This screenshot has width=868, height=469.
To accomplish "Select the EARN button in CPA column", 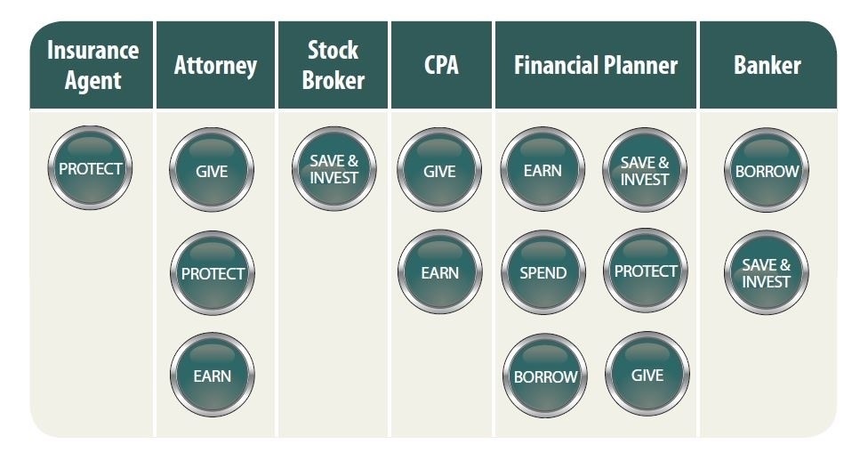I will point(439,273).
